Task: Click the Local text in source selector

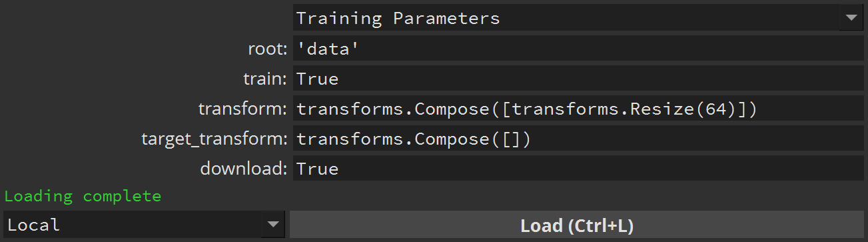Action: click(34, 225)
